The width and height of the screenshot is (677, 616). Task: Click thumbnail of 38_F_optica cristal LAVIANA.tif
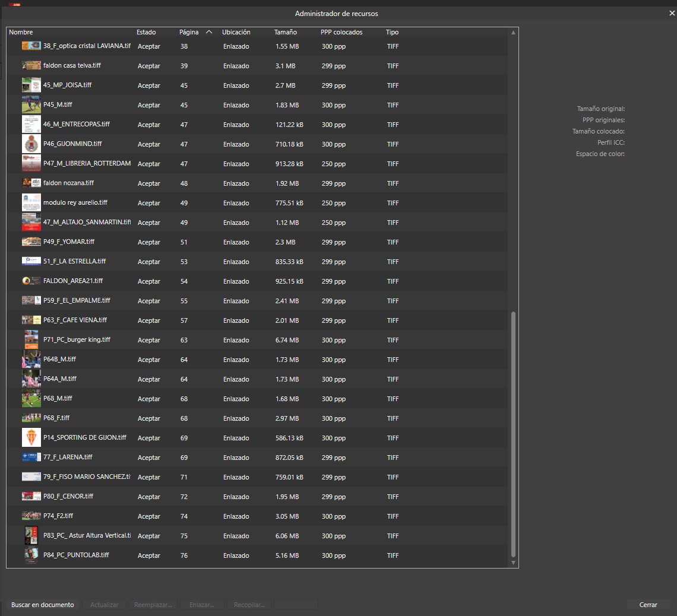[x=31, y=46]
